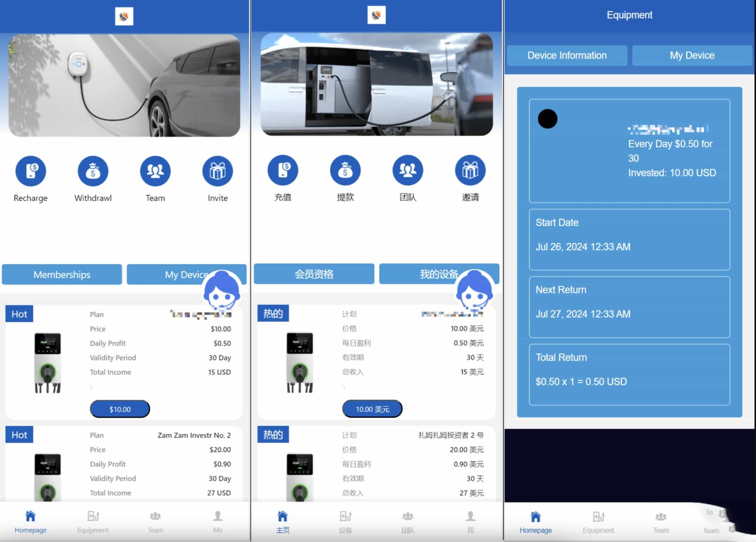The height and width of the screenshot is (542, 756).
Task: Click the customer support avatar on English panel
Action: (222, 290)
